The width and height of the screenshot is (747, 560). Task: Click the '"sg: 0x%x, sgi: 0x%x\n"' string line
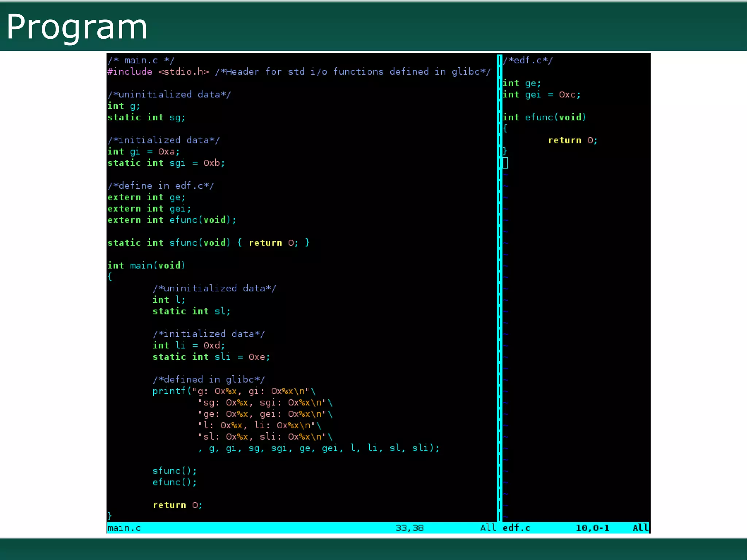pos(265,402)
